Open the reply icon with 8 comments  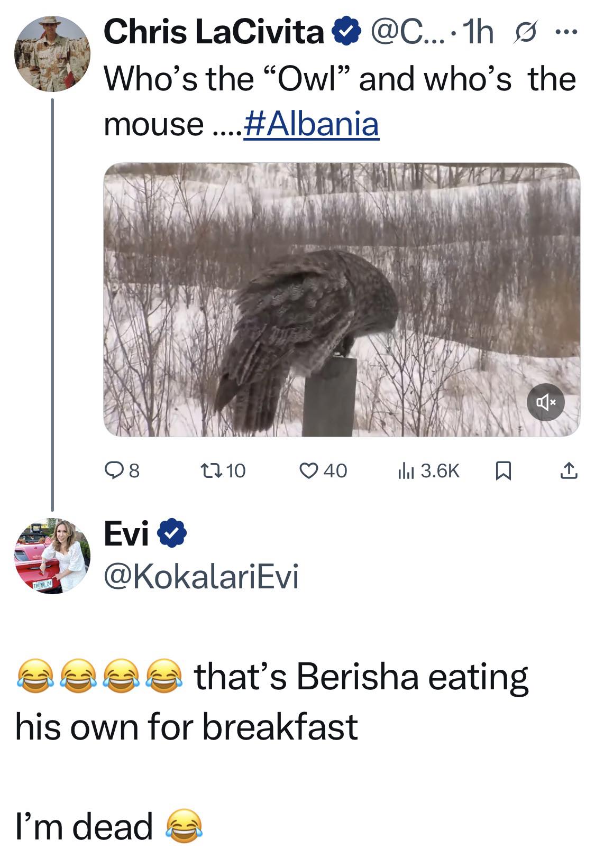tap(113, 470)
